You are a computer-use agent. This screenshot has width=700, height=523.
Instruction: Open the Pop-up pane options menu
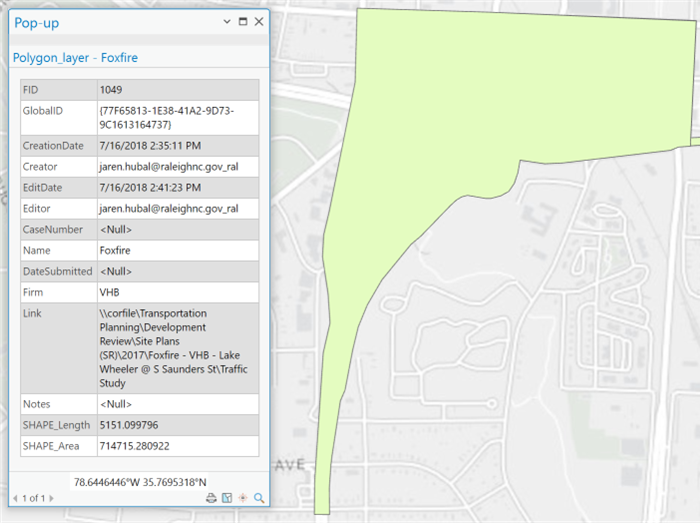tap(227, 21)
